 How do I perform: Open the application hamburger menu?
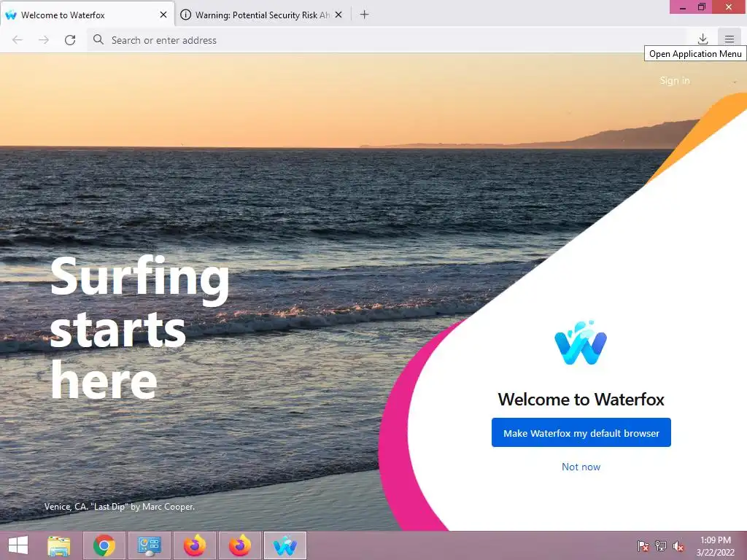pos(729,39)
